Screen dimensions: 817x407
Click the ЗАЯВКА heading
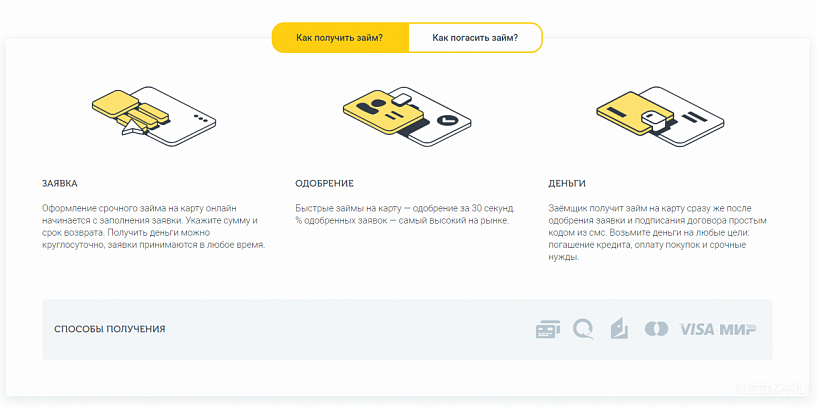pyautogui.click(x=60, y=183)
